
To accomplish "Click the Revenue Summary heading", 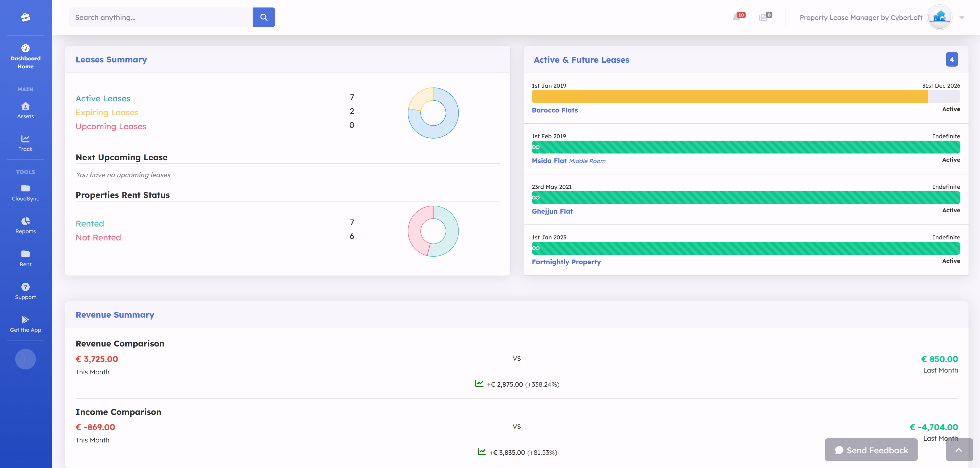I will click(x=115, y=315).
